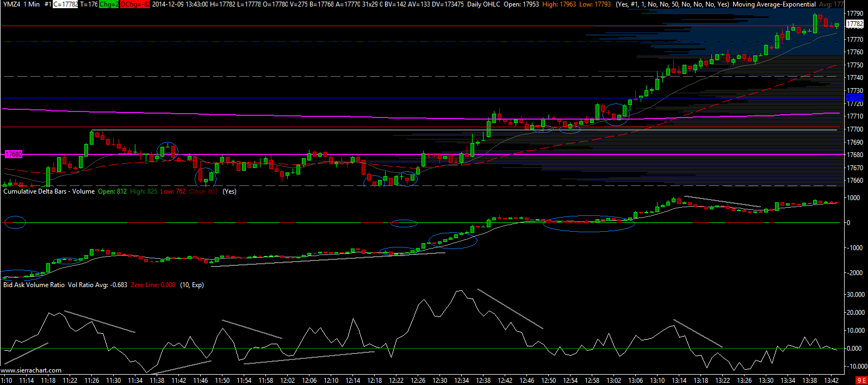Click the 'Daily OHLC' study label
Viewport: 868px width, 385px height.
tap(483, 4)
